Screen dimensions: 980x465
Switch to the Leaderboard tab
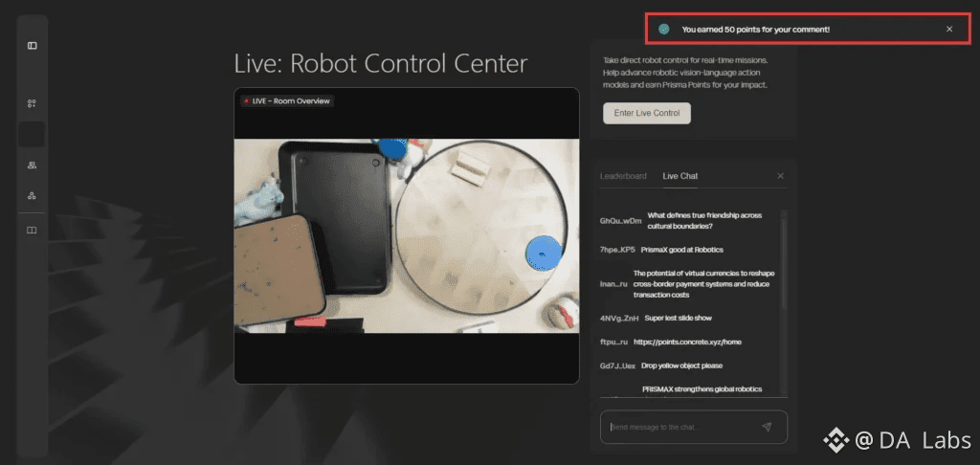(623, 176)
